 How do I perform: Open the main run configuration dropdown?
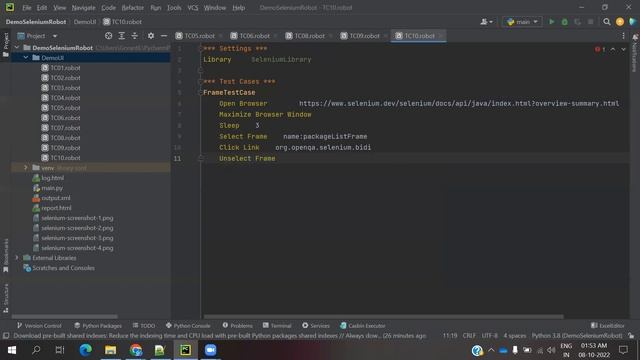tap(522, 22)
